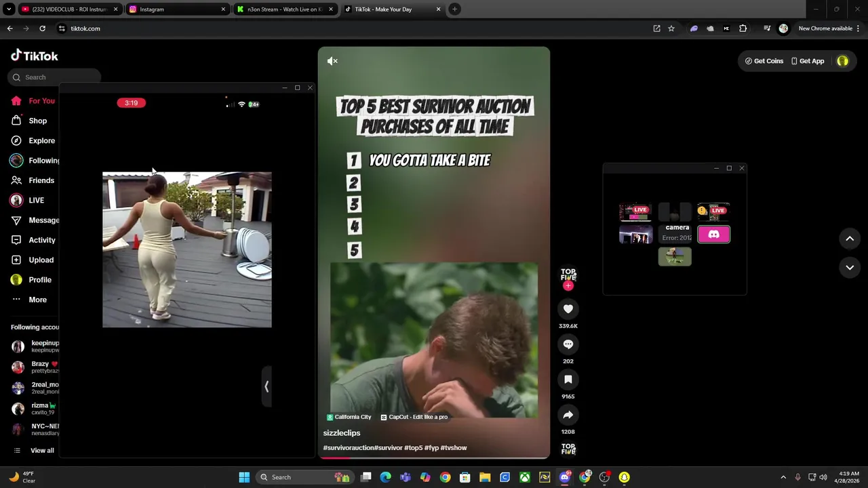Seek on the video progress bar
Viewport: 868px width, 488px height.
coord(434,457)
